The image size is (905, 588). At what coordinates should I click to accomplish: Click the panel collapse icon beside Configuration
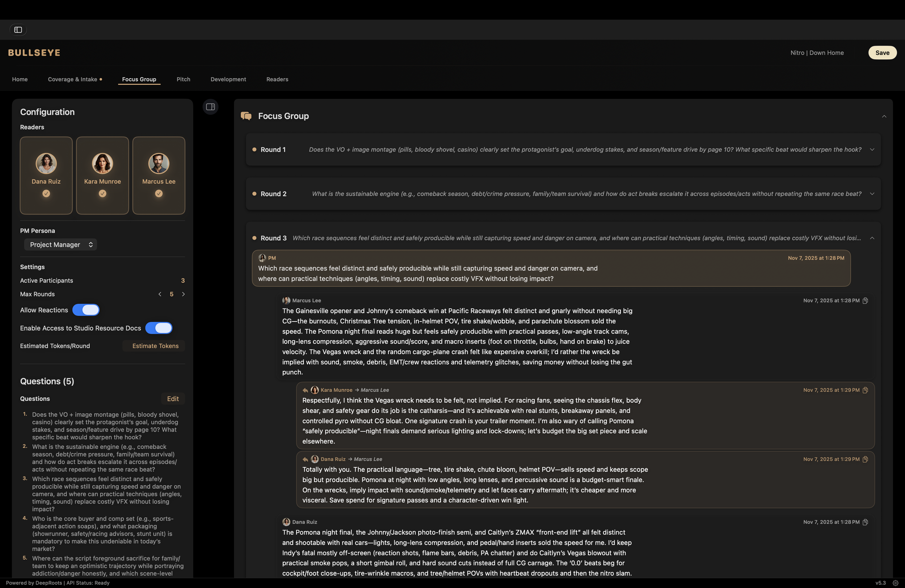pyautogui.click(x=210, y=107)
